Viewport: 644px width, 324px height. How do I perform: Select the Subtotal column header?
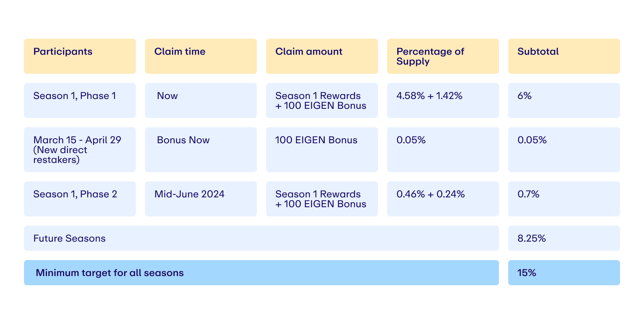(564, 56)
